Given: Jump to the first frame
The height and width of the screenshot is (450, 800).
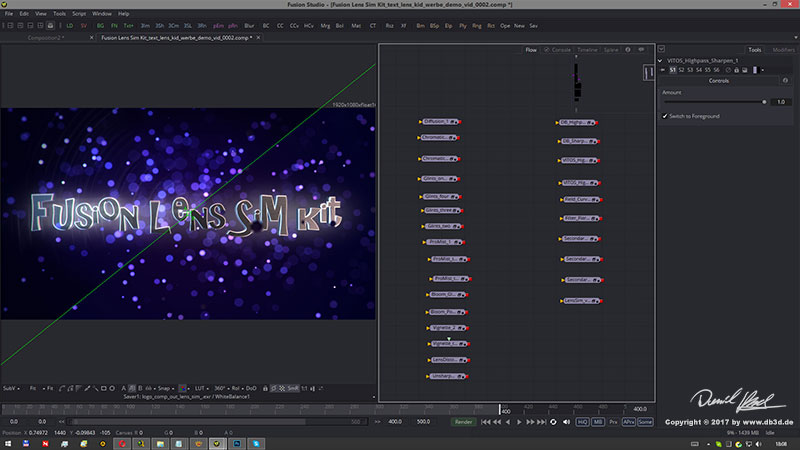Looking at the screenshot, I should (486, 422).
